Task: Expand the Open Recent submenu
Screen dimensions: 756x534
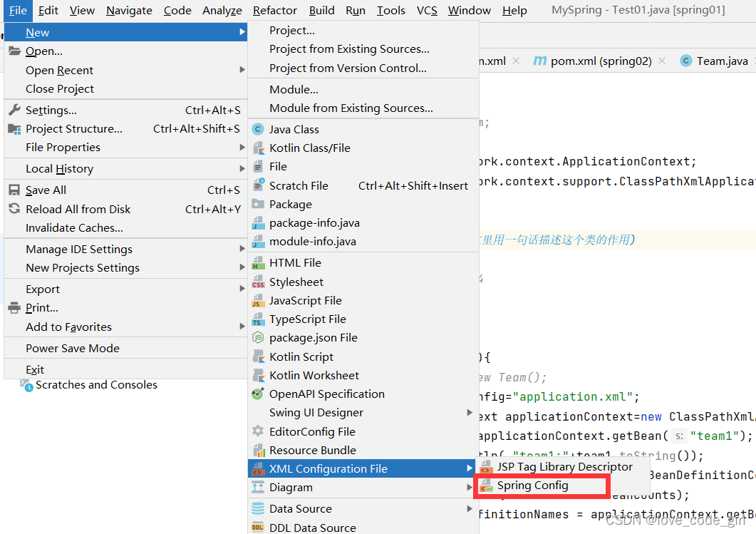Action: coord(59,70)
